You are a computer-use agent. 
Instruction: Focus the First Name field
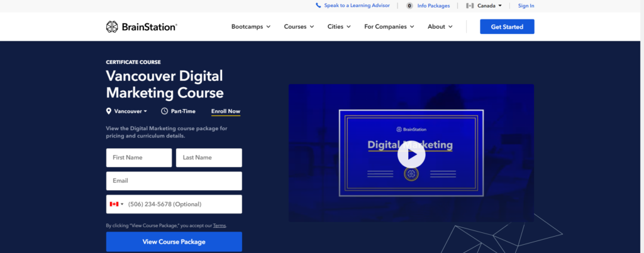[139, 158]
